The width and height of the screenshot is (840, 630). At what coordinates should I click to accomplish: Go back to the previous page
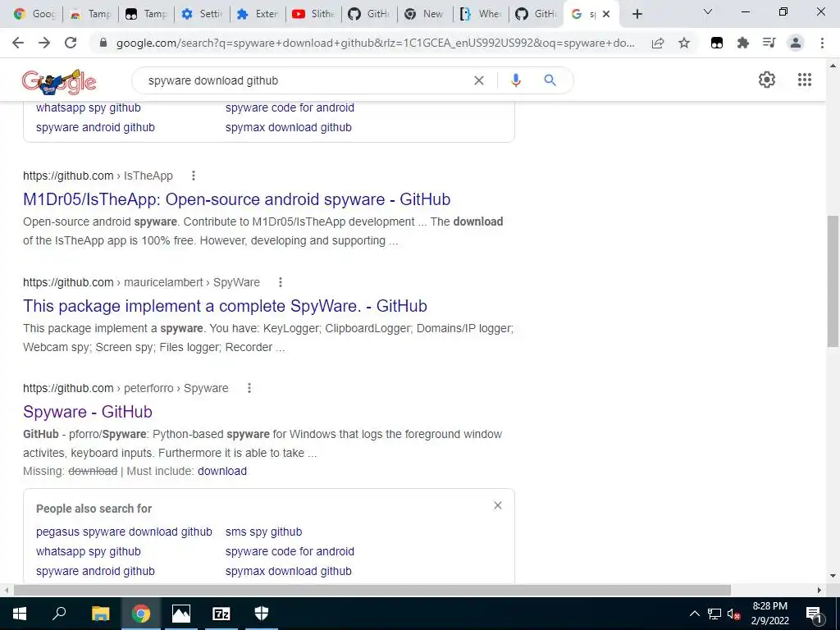click(x=18, y=43)
